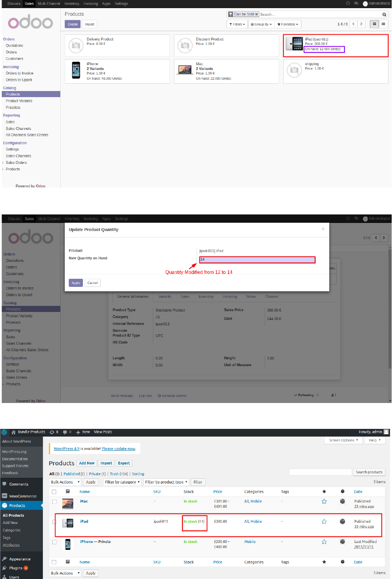Expand the Help panel in WordPress
Image resolution: width=392 pixels, height=579 pixels.
[375, 440]
